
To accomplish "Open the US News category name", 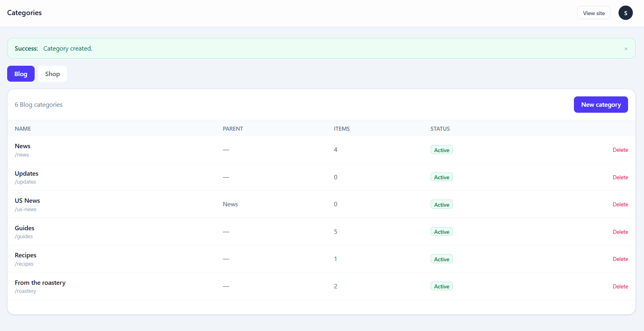I will tap(27, 201).
